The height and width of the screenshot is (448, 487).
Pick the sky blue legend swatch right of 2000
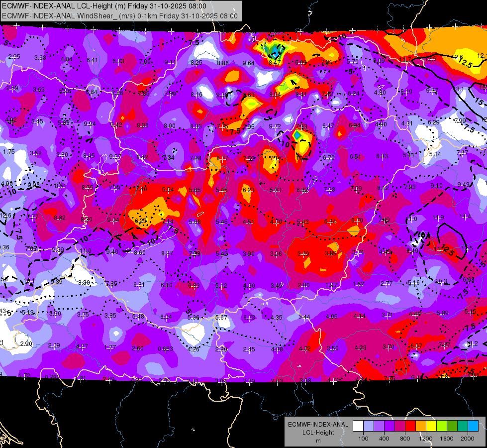pyautogui.click(x=473, y=426)
